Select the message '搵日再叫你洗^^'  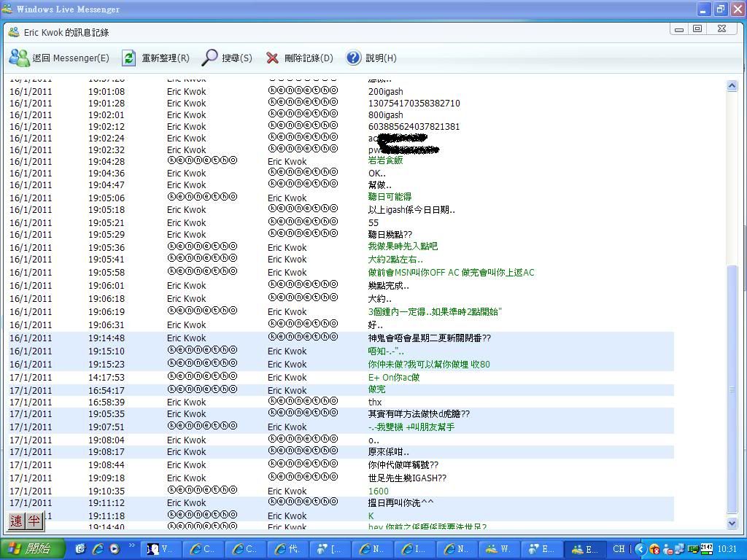[400, 502]
